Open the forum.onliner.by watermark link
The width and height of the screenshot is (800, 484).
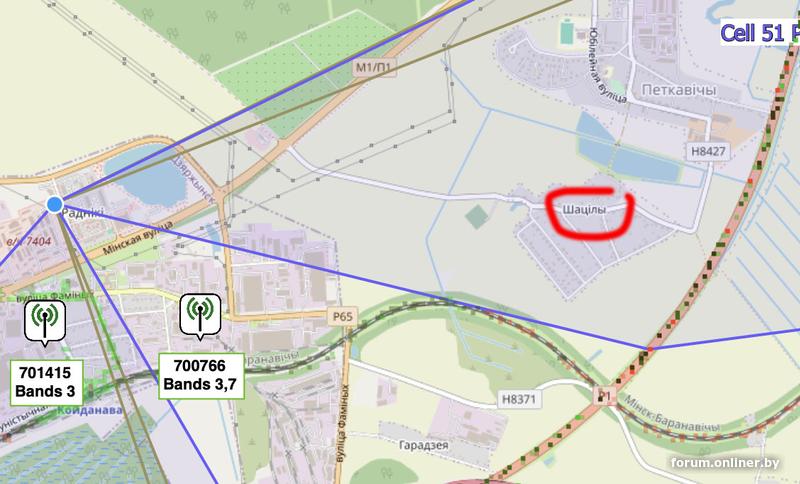(x=725, y=463)
